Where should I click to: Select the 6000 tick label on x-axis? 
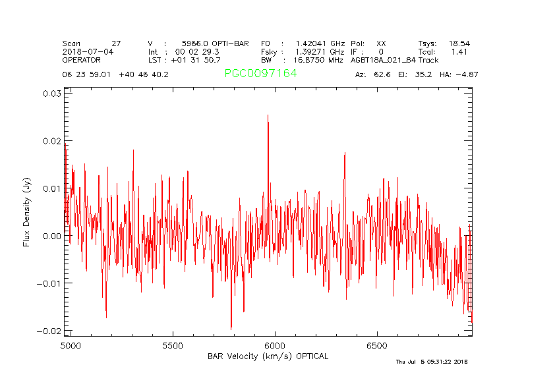click(274, 345)
